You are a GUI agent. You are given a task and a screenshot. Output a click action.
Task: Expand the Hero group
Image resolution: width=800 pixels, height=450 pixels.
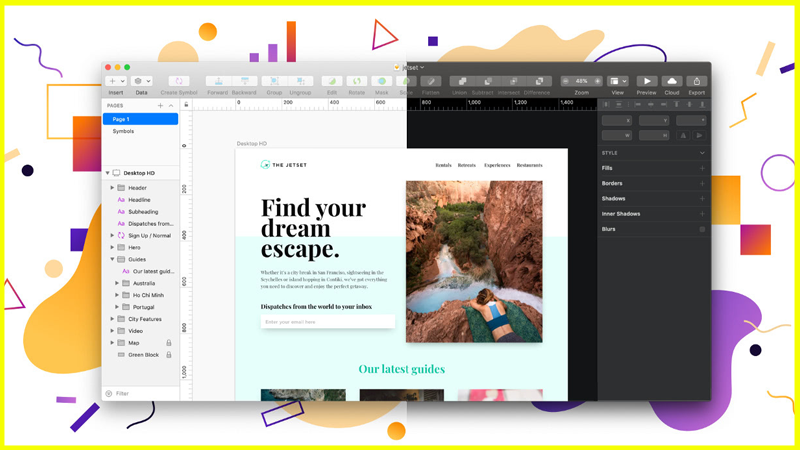[112, 247]
